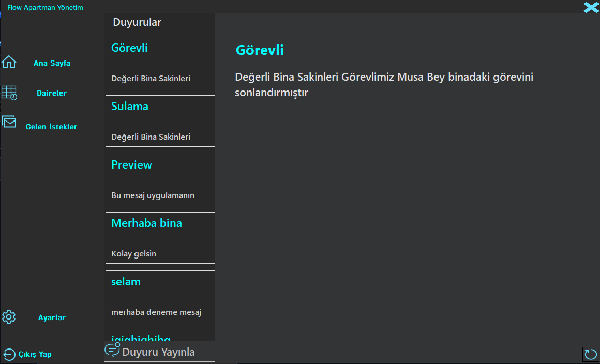Click the Gelen İstekler sidebar link
Screen dimensions: 600x364
tap(52, 126)
